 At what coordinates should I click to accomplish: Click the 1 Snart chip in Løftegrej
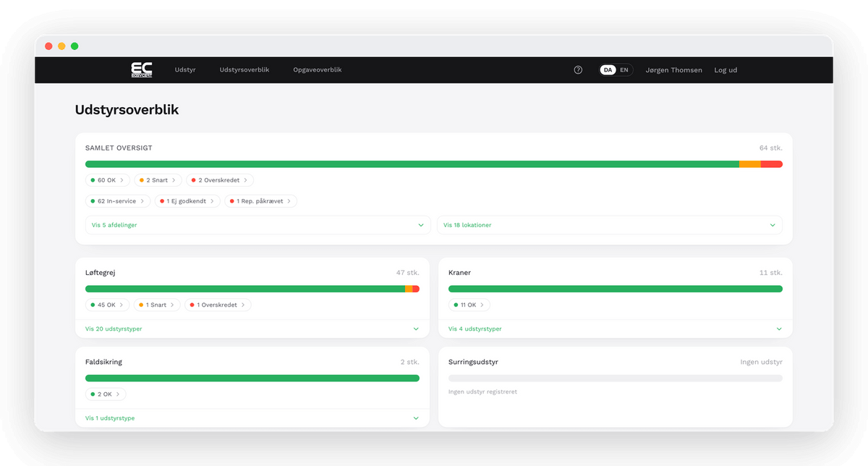coord(157,305)
